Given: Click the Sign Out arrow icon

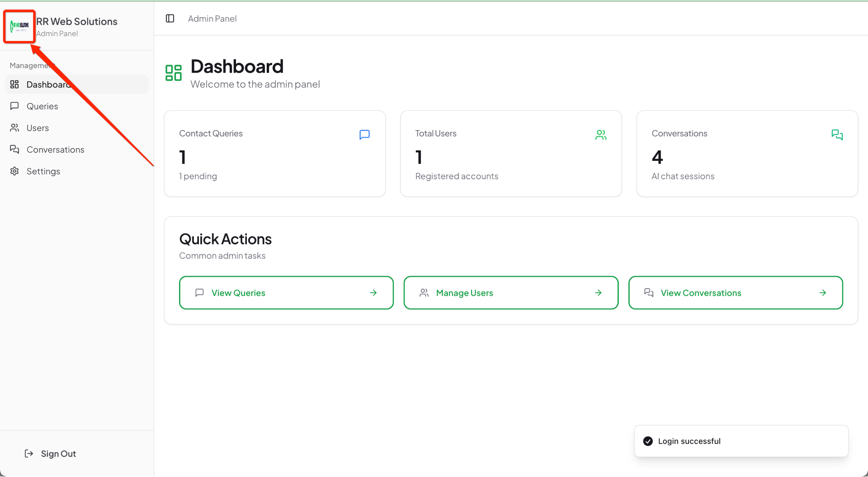Looking at the screenshot, I should (x=29, y=454).
